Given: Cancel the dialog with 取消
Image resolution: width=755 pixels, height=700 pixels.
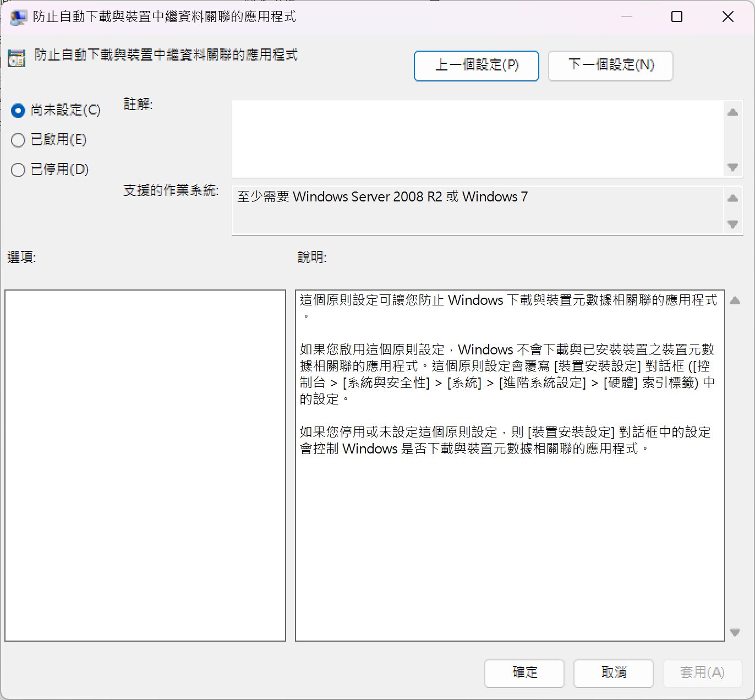Looking at the screenshot, I should [614, 673].
